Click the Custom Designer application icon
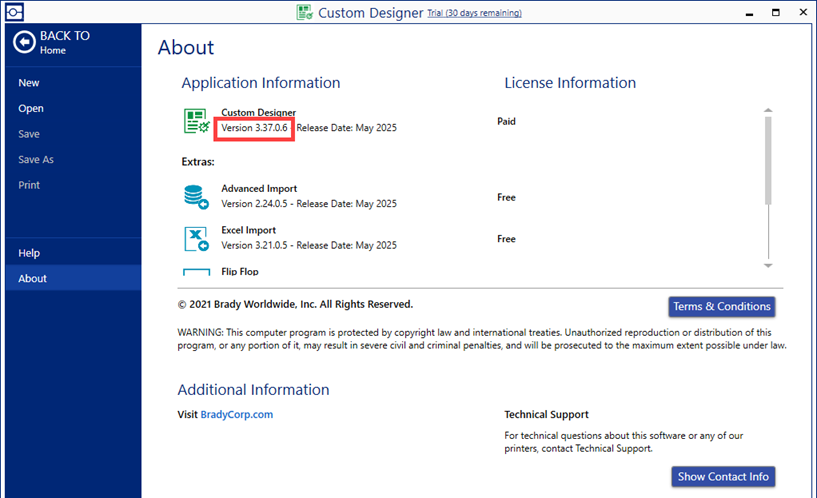The height and width of the screenshot is (498, 817). [195, 121]
